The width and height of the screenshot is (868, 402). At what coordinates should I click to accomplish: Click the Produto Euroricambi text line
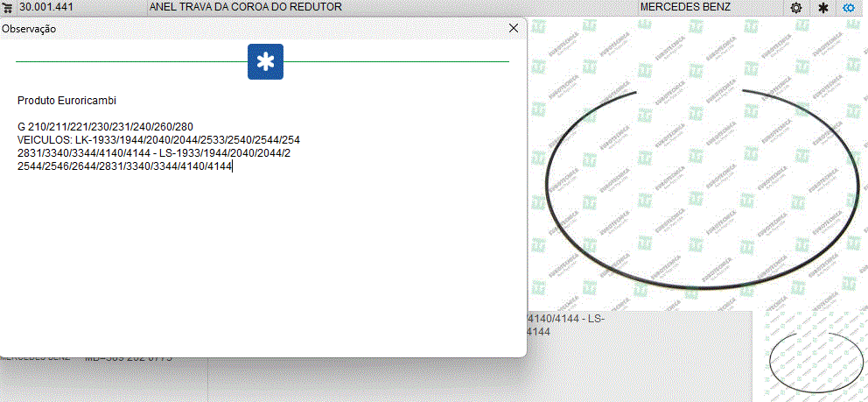coord(66,101)
